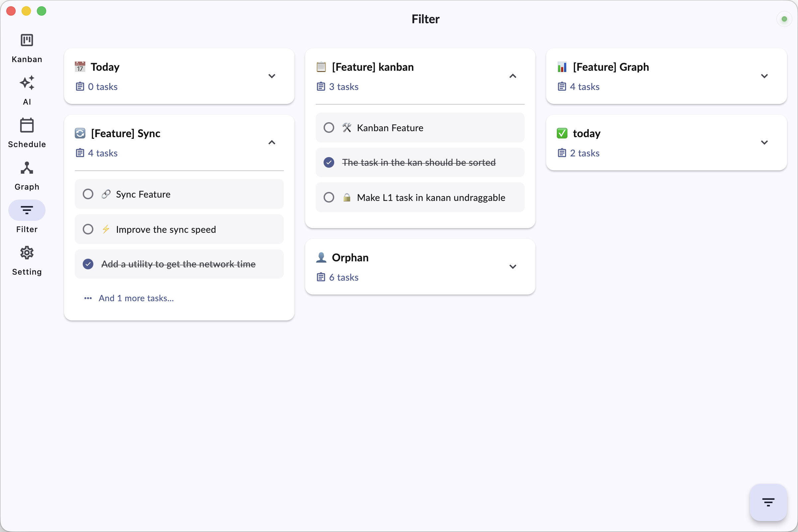
Task: Select the AI panel in the sidebar
Action: [27, 89]
